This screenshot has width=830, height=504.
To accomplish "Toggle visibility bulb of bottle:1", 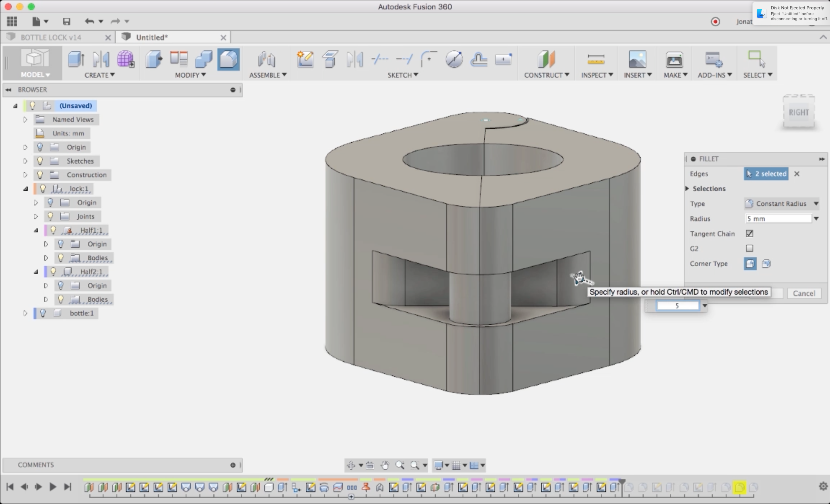I will click(x=43, y=313).
